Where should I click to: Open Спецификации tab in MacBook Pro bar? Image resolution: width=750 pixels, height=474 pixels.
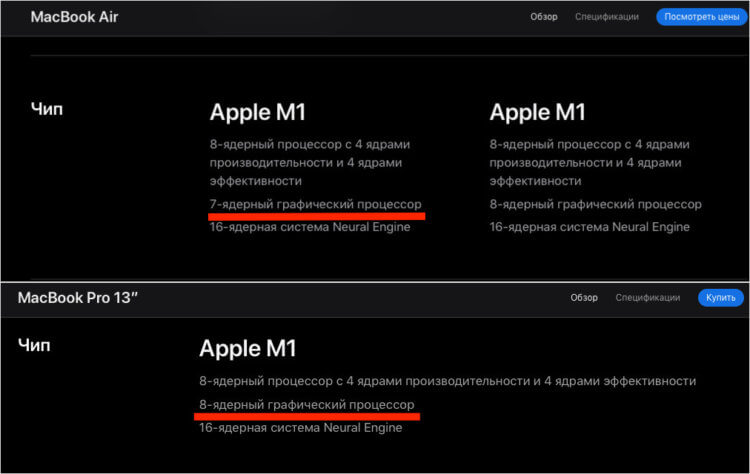pos(648,298)
